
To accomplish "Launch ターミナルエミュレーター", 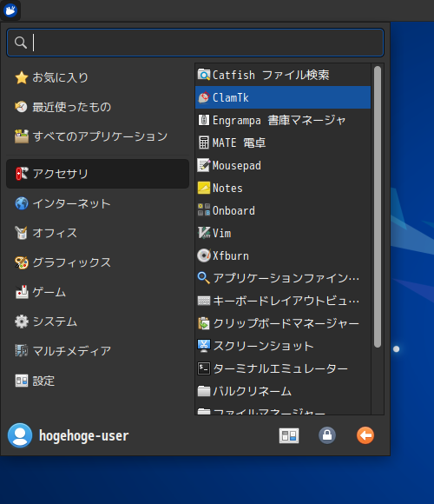I will pos(283,368).
